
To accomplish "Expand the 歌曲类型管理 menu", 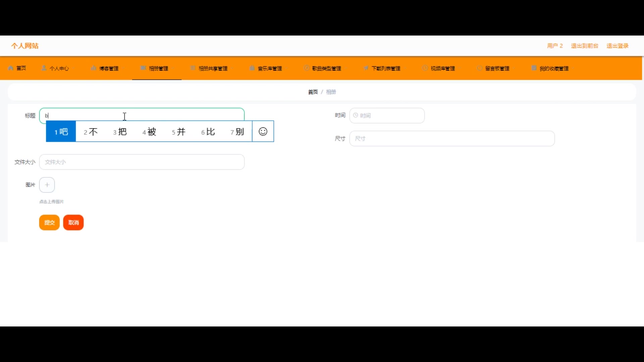I will click(326, 68).
